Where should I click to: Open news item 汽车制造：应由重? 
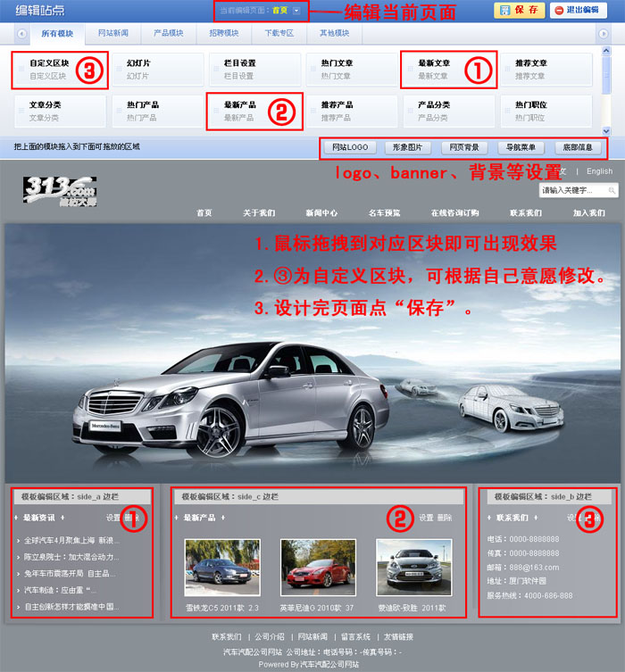pyautogui.click(x=60, y=590)
